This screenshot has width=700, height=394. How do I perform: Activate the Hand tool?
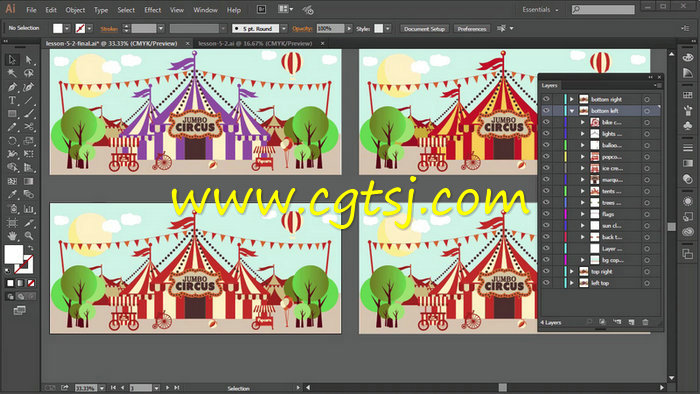coord(12,236)
